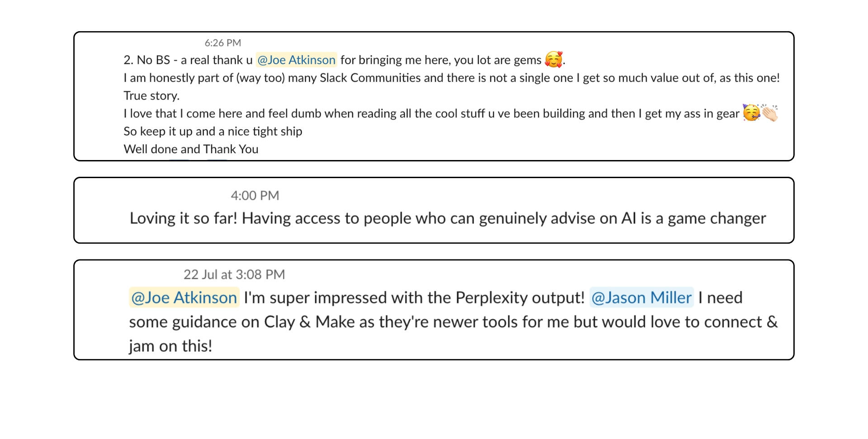Click the "jam on this!" text
This screenshot has width=868, height=439.
pos(170,346)
